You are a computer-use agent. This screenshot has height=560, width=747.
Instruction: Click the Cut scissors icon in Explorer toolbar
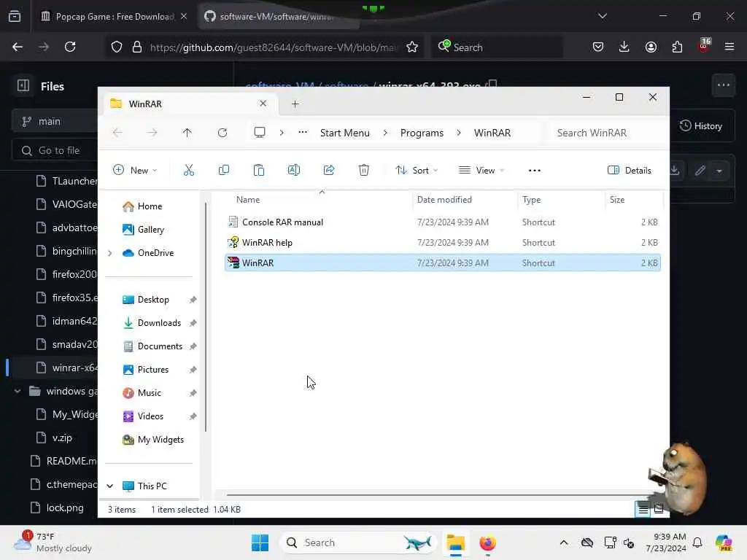pyautogui.click(x=189, y=170)
